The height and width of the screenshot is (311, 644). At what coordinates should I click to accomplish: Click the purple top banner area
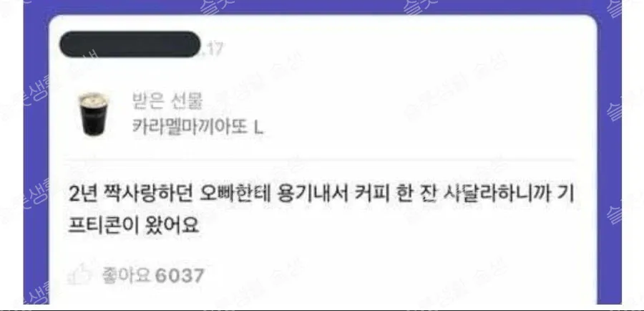pyautogui.click(x=323, y=7)
